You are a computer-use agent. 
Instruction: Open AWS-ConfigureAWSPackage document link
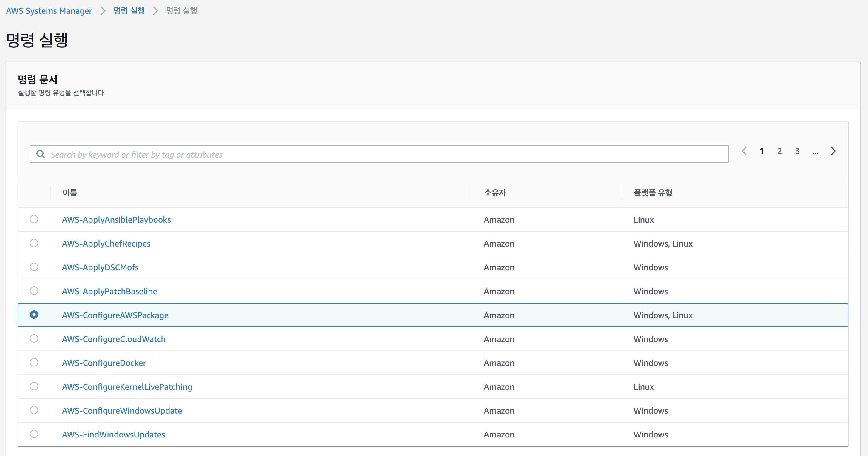(x=115, y=315)
